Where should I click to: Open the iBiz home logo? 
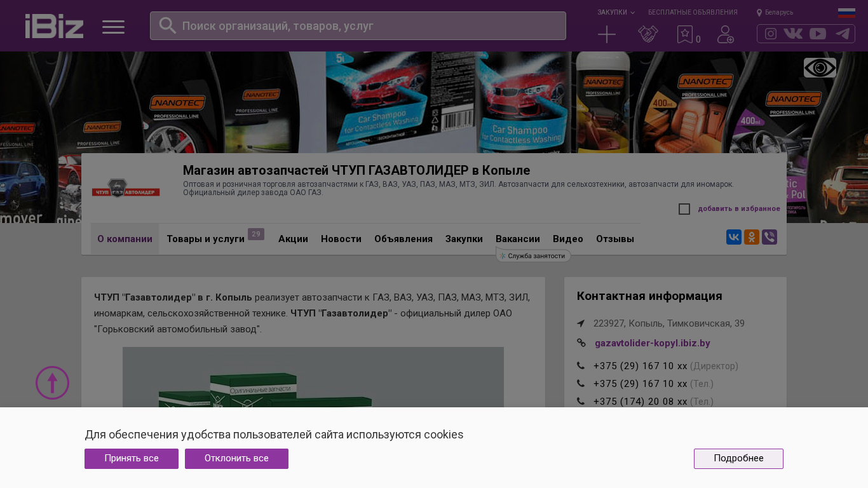pos(54,26)
